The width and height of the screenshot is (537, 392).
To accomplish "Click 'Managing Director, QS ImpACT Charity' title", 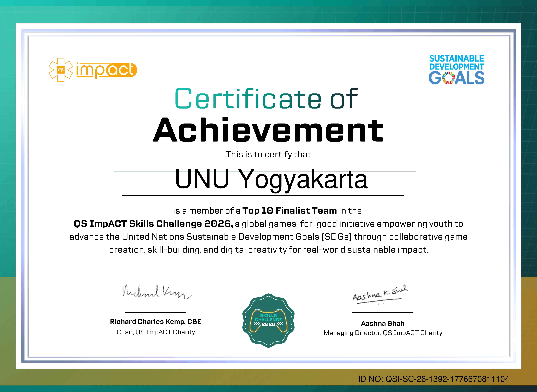I will click(383, 333).
